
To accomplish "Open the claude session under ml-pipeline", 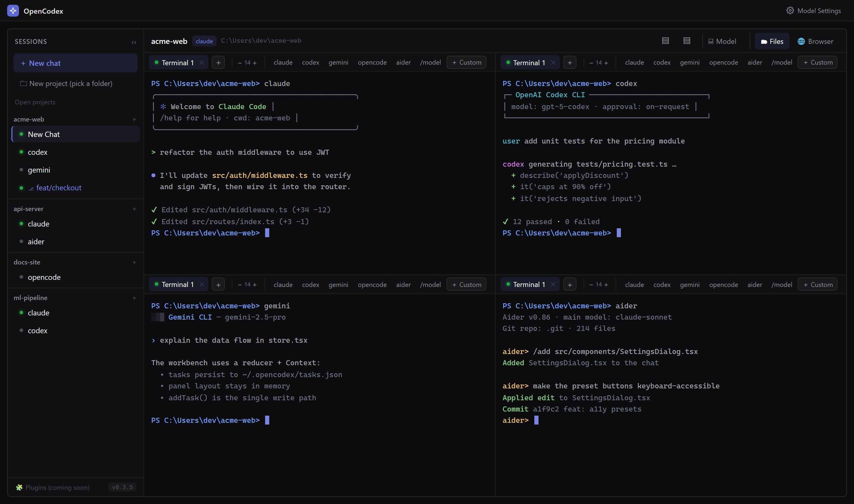I will tap(75, 313).
